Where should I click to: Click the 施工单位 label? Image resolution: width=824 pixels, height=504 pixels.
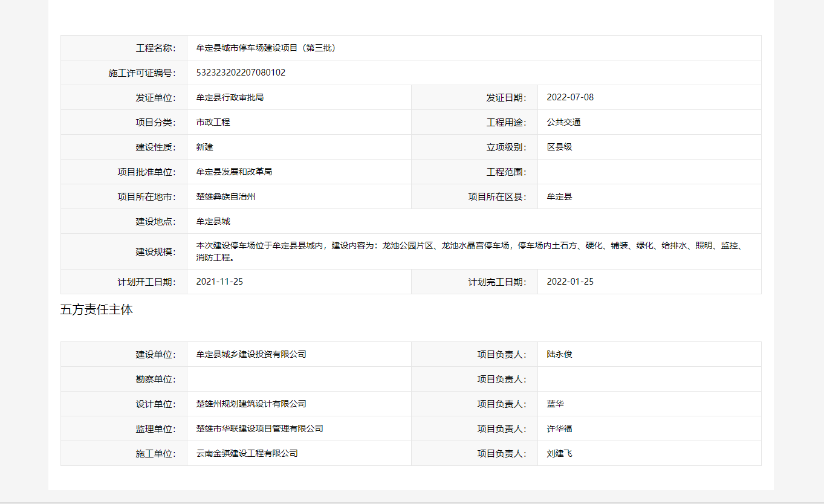point(155,453)
